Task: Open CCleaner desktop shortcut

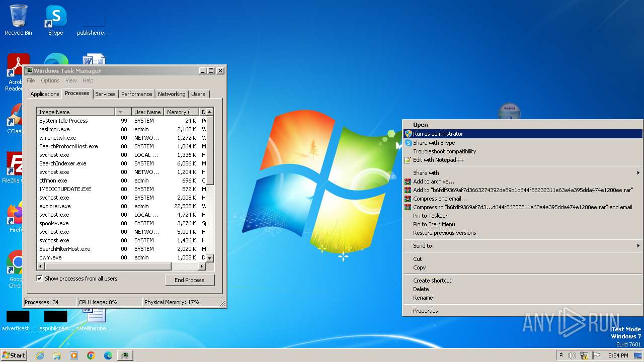Action: coord(14,120)
